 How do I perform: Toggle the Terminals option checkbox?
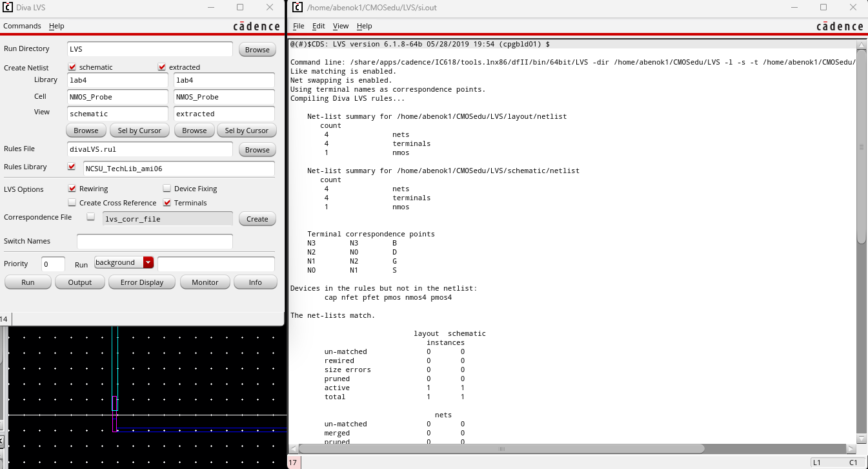coord(167,203)
